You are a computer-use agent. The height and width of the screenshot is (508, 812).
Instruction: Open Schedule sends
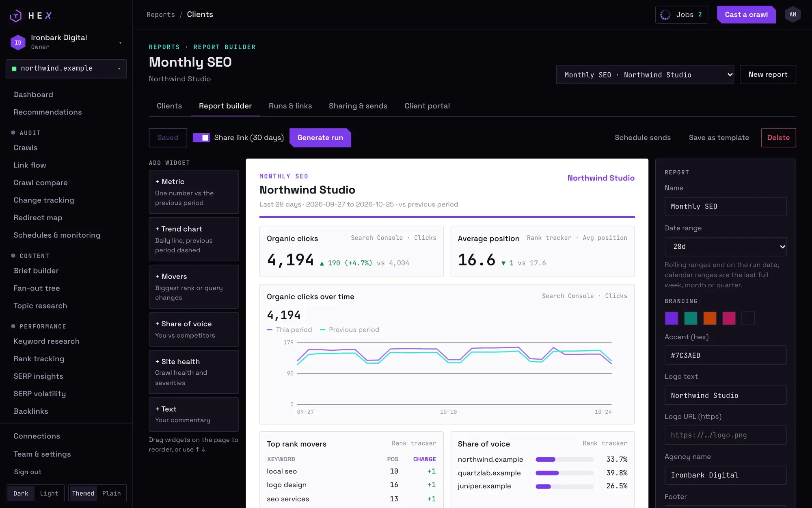[643, 138]
